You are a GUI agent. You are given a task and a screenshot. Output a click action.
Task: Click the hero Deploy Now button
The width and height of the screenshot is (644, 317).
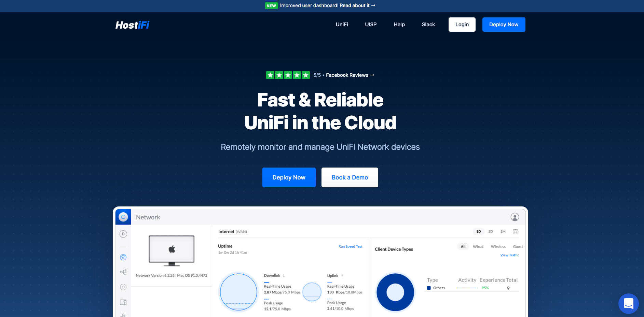(289, 177)
